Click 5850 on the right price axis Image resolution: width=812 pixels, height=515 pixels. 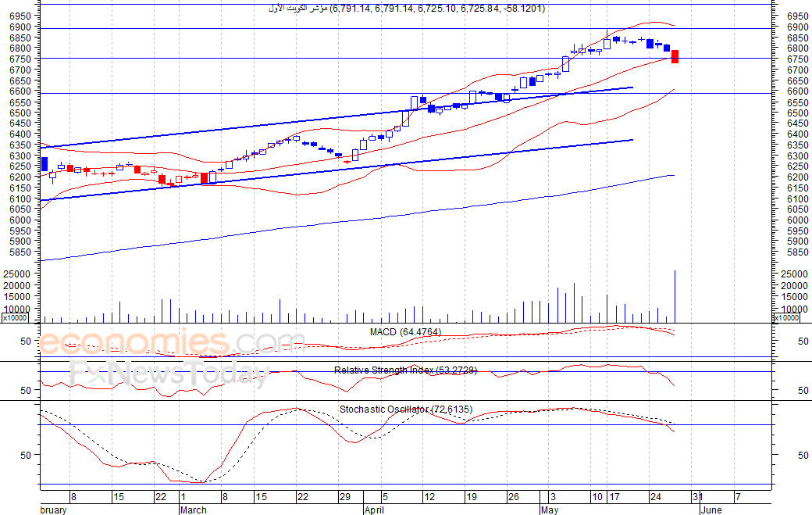coord(797,252)
